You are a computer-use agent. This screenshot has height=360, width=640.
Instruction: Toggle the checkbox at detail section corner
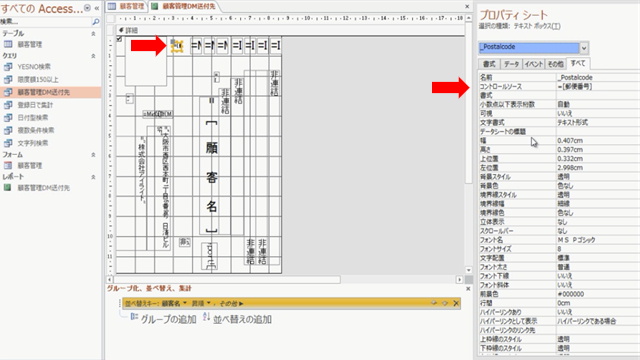[119, 39]
